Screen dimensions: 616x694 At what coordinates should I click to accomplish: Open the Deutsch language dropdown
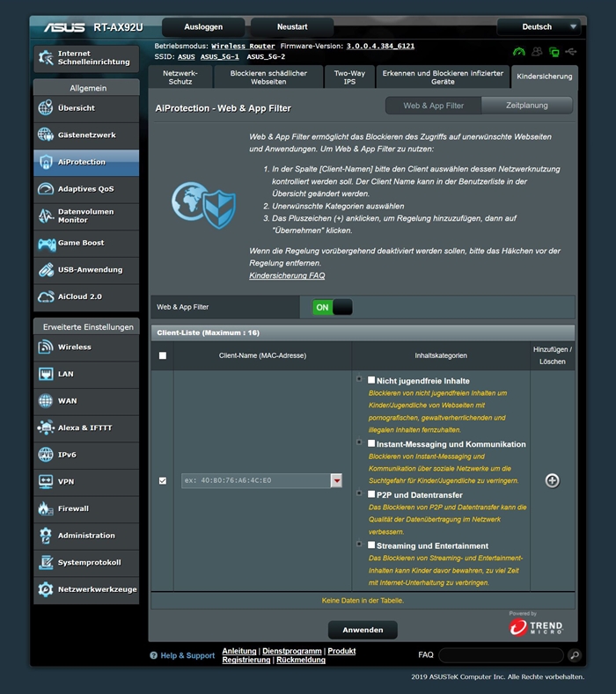pyautogui.click(x=539, y=27)
